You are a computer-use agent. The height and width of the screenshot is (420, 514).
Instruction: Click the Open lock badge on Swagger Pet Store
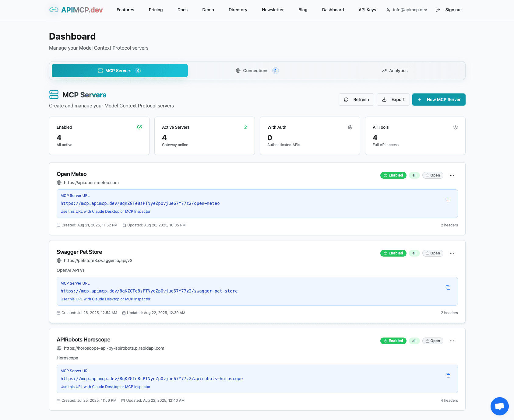(433, 253)
